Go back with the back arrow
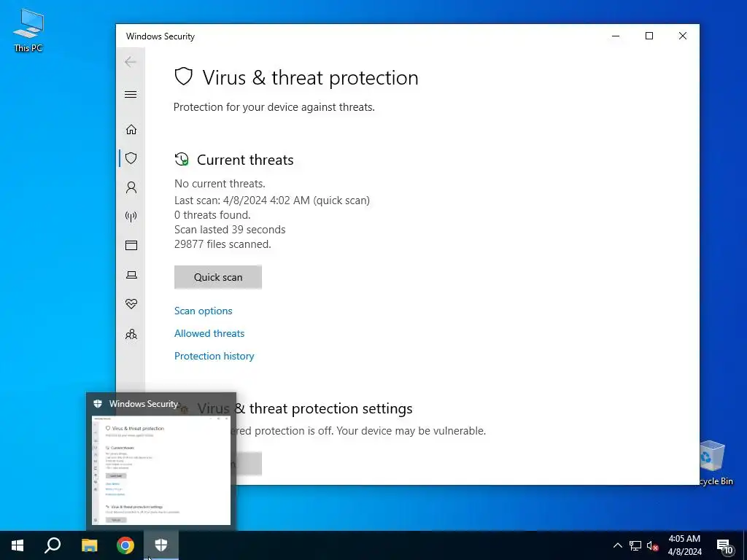 pos(131,62)
